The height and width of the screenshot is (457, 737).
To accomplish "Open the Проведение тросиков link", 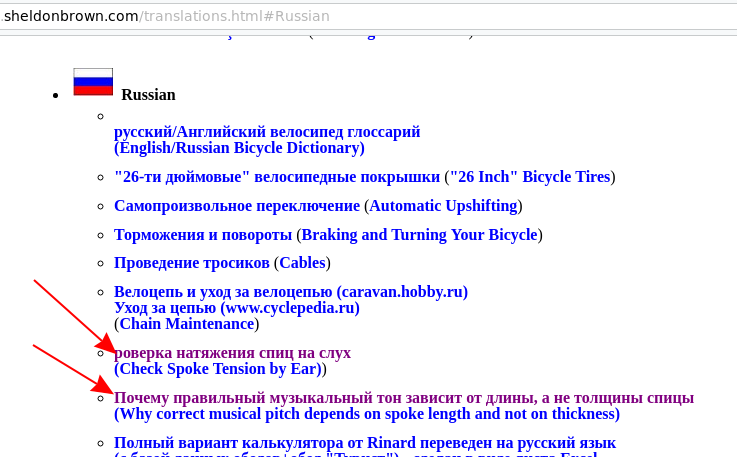I will (x=192, y=263).
